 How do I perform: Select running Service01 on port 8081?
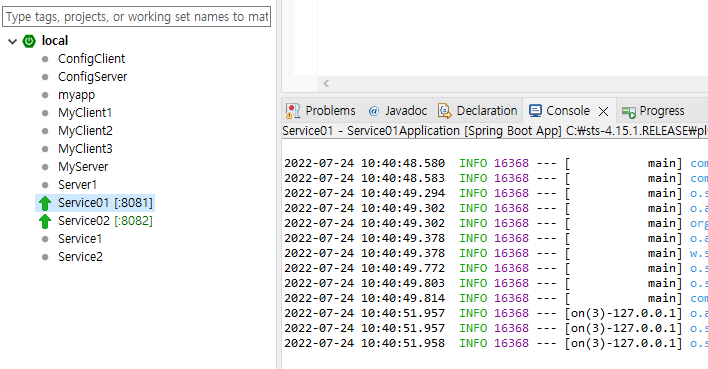point(95,203)
